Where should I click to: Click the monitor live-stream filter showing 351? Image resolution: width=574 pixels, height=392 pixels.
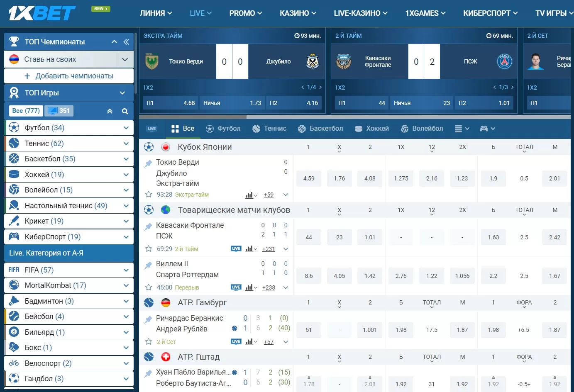pyautogui.click(x=59, y=111)
